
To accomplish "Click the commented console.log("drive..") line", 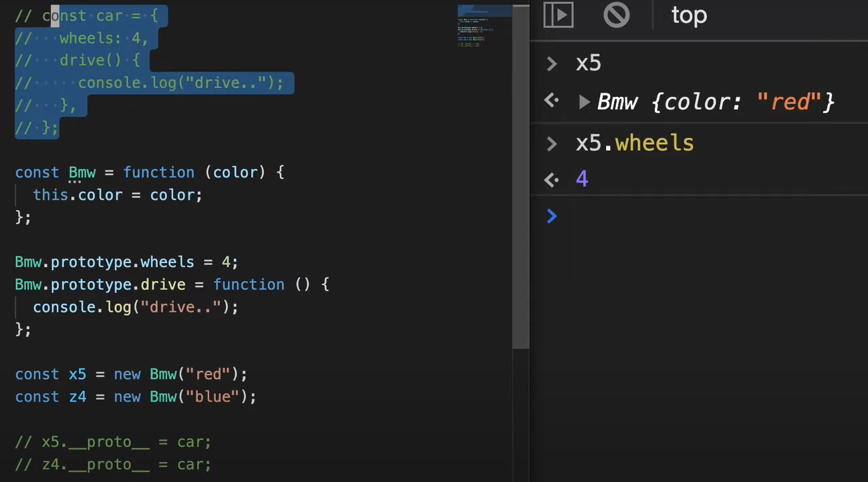I will [150, 83].
